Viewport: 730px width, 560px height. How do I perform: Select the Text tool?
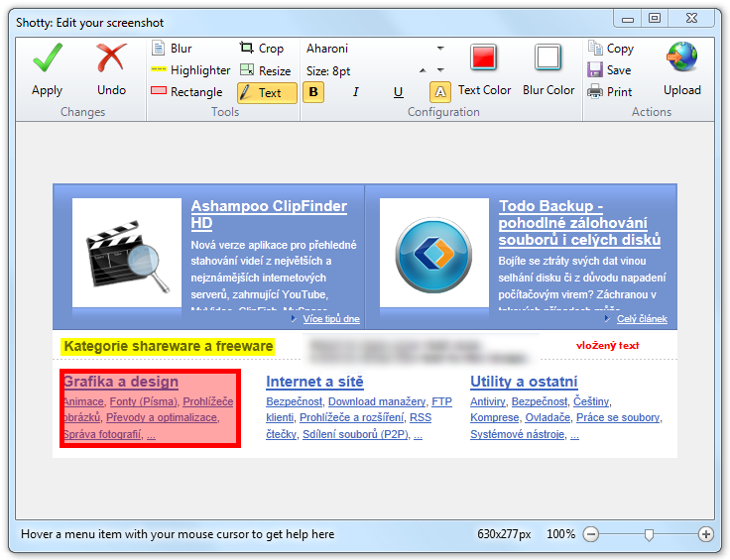click(267, 92)
